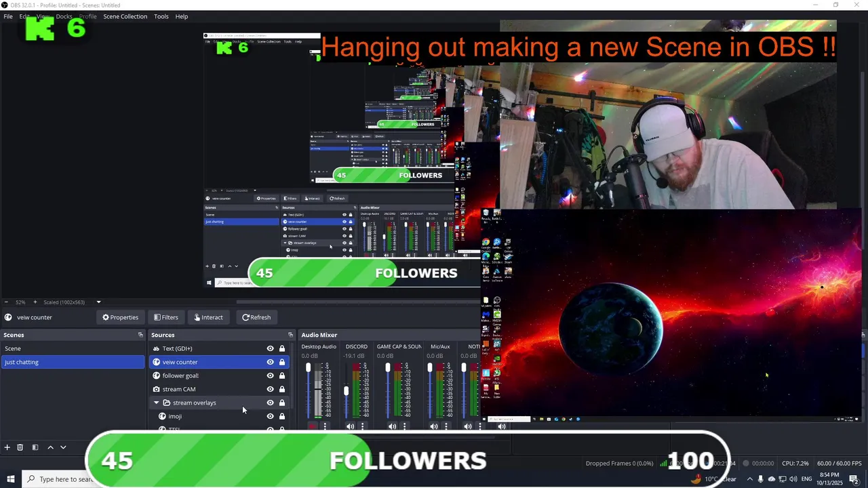Image resolution: width=868 pixels, height=488 pixels.
Task: Open the Docks menu
Action: coord(64,16)
